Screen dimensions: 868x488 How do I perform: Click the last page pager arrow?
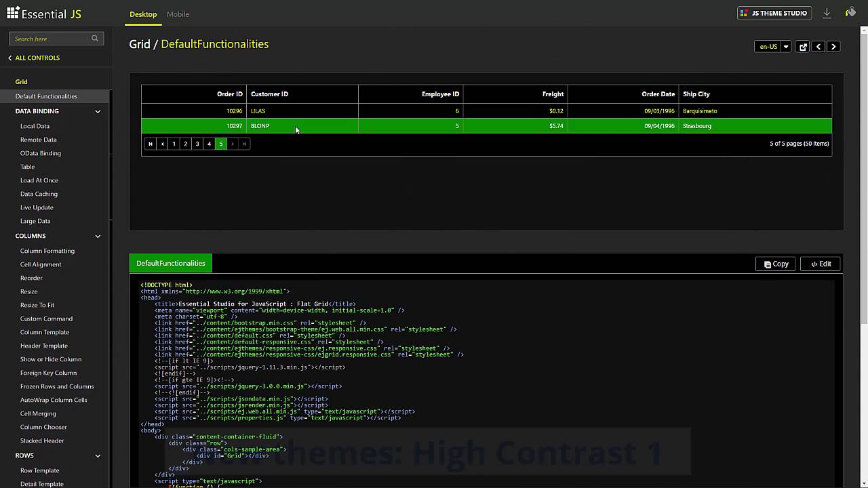tap(244, 144)
